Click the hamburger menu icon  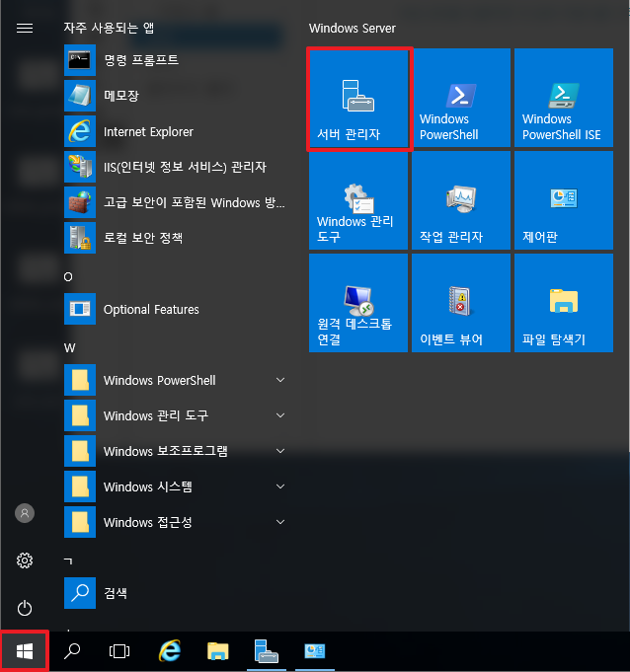pyautogui.click(x=25, y=29)
